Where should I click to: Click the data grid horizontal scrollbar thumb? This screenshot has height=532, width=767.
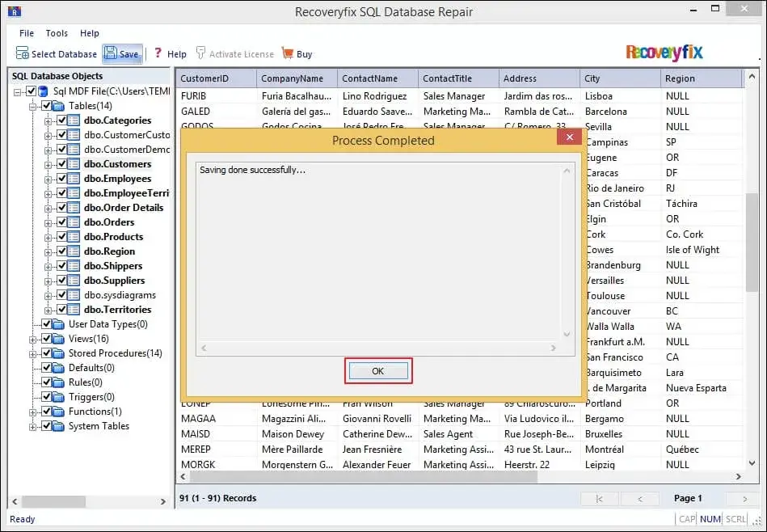pyautogui.click(x=364, y=477)
